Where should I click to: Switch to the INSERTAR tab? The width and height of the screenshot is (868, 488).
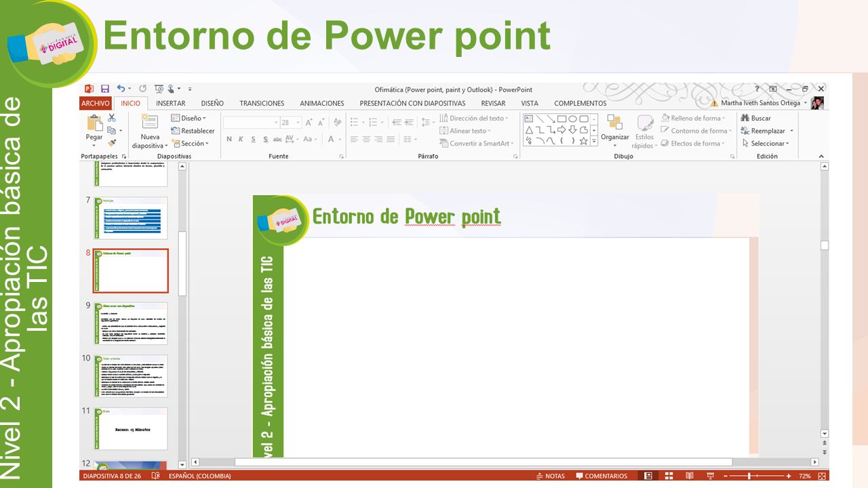point(171,103)
